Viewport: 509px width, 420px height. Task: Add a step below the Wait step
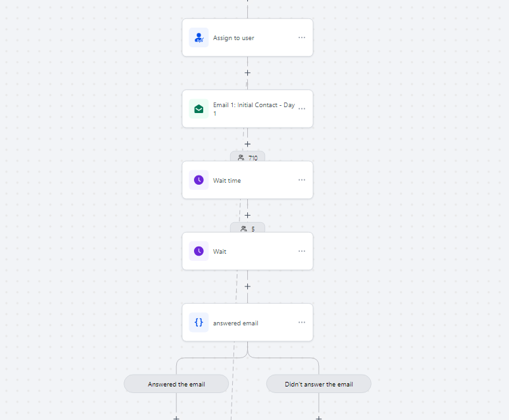(x=247, y=287)
